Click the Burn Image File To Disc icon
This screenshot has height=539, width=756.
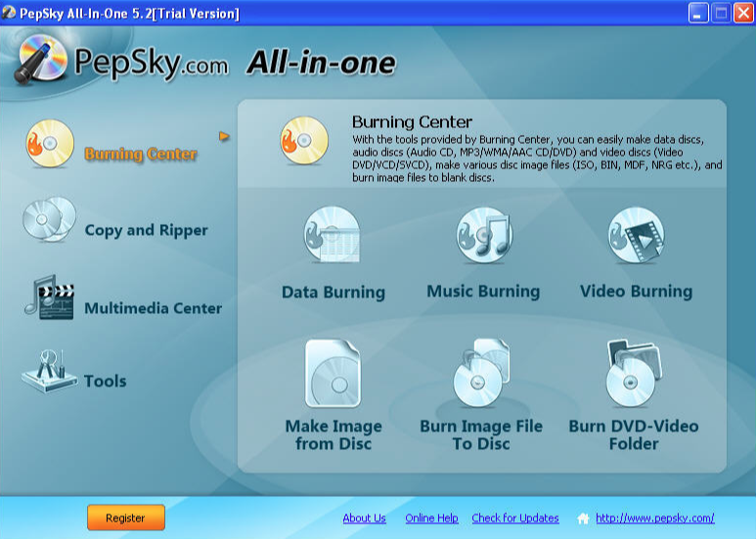coord(481,373)
